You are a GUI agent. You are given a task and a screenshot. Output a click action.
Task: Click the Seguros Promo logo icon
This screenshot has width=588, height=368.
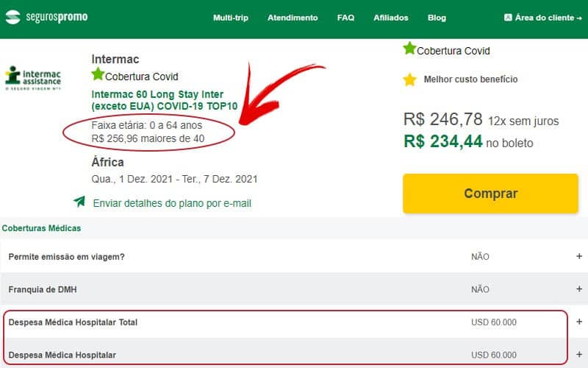[x=12, y=17]
